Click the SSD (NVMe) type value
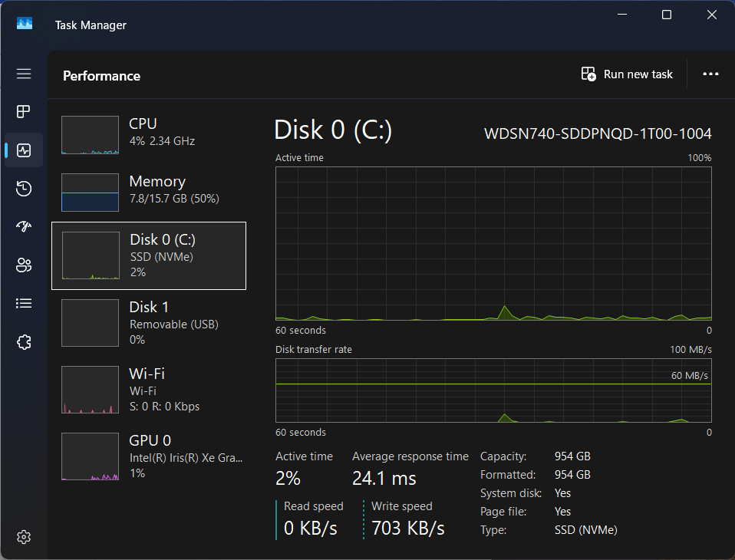This screenshot has width=735, height=560. coord(585,530)
